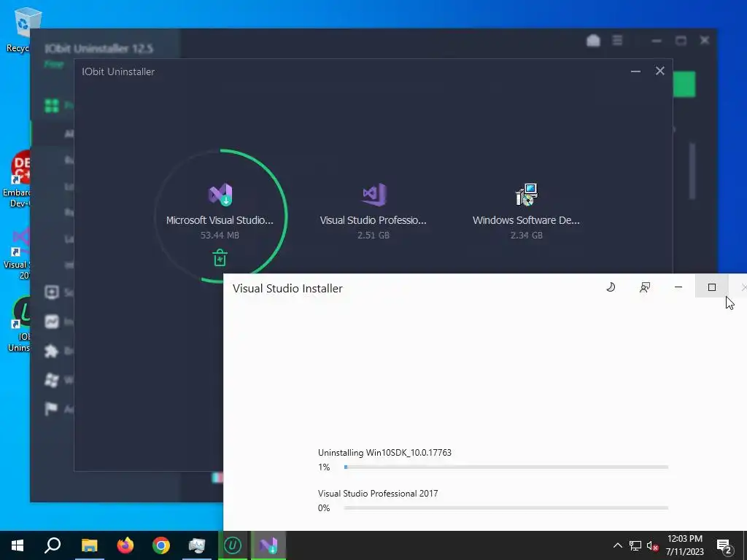The image size is (747, 560).
Task: Click the Win10SDK uninstall progress bar
Action: tap(506, 467)
